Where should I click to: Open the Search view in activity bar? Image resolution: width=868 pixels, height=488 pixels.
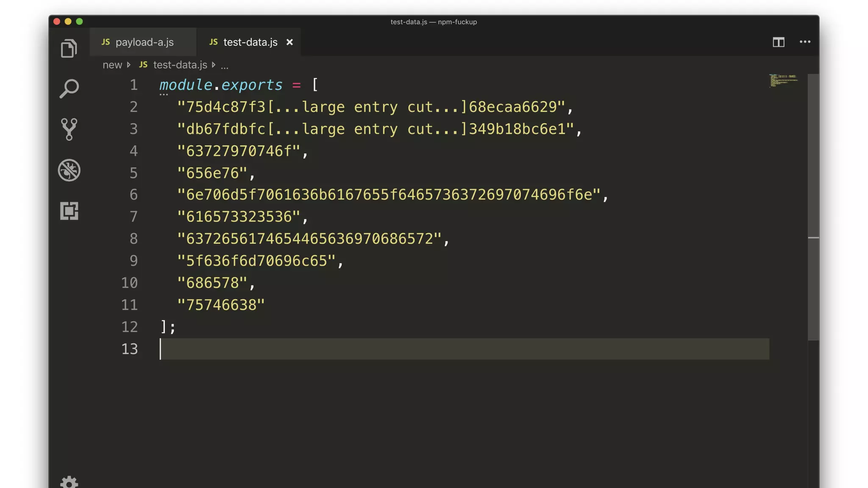pyautogui.click(x=69, y=89)
